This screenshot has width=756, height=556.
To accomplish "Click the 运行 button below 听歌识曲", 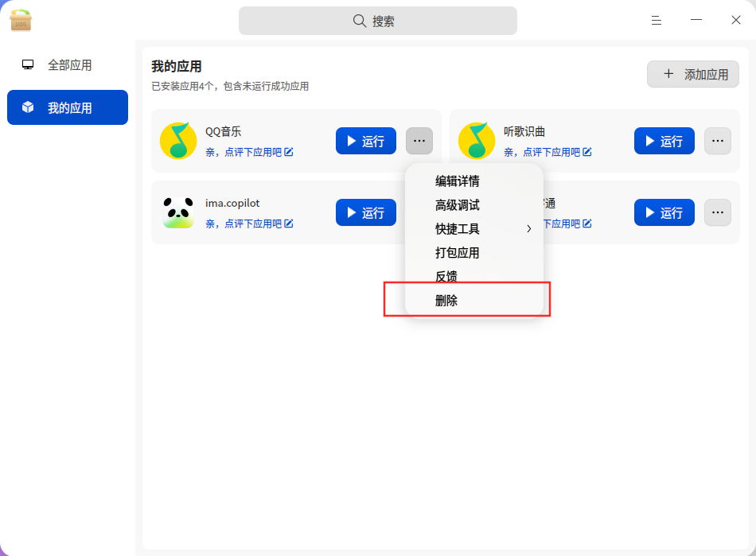I will tap(664, 212).
